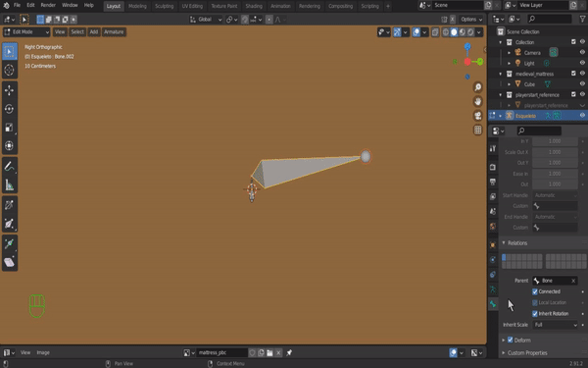Unlink mattress.pbc image with X button

point(278,352)
